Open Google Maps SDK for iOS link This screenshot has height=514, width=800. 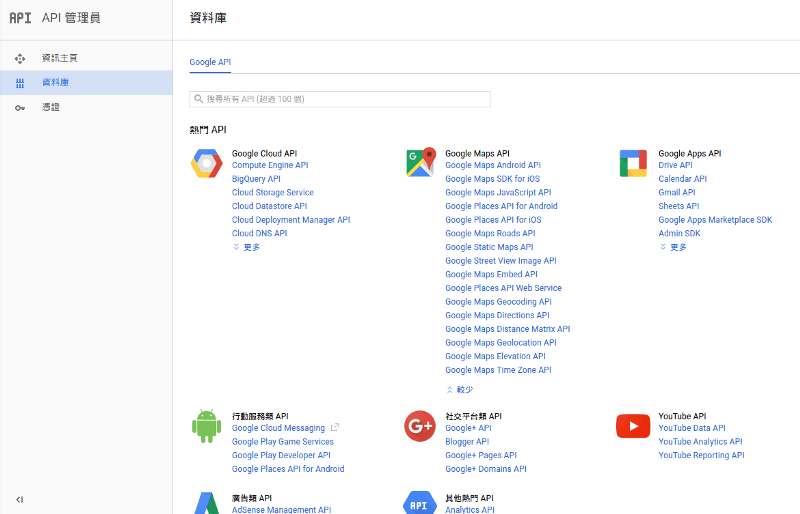pos(492,179)
